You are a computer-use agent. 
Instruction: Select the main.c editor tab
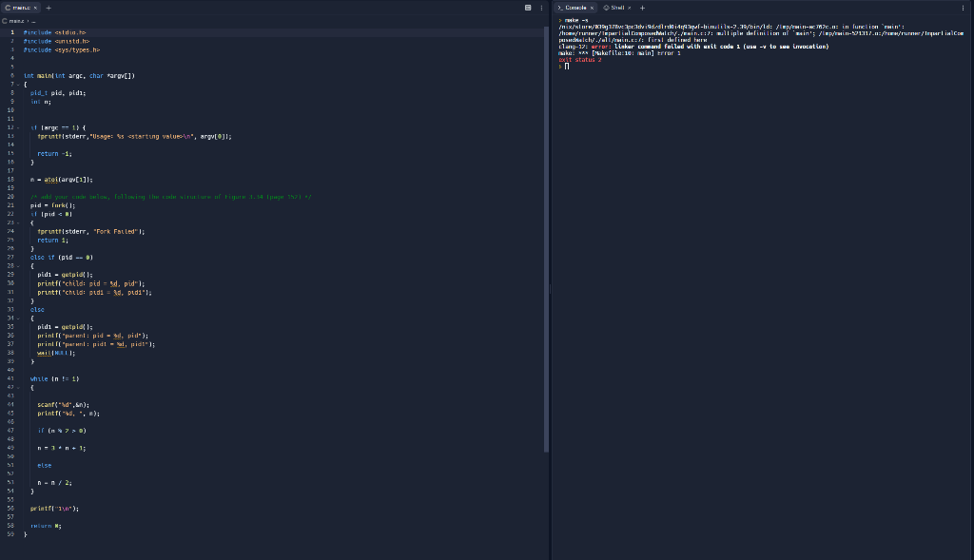pyautogui.click(x=21, y=8)
